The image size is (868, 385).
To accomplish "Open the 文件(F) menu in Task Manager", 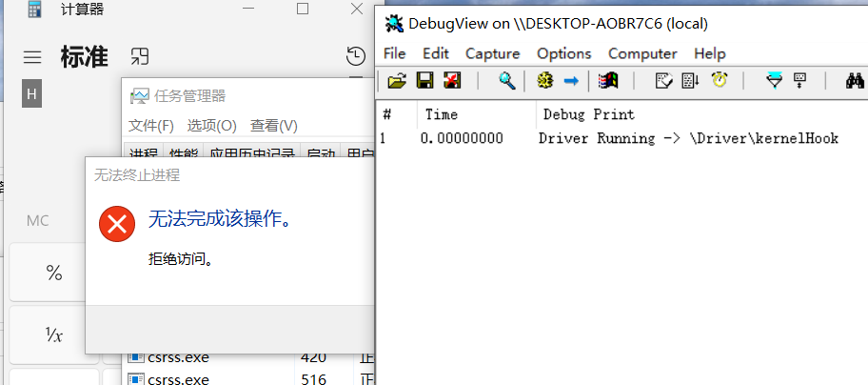I will (x=151, y=126).
